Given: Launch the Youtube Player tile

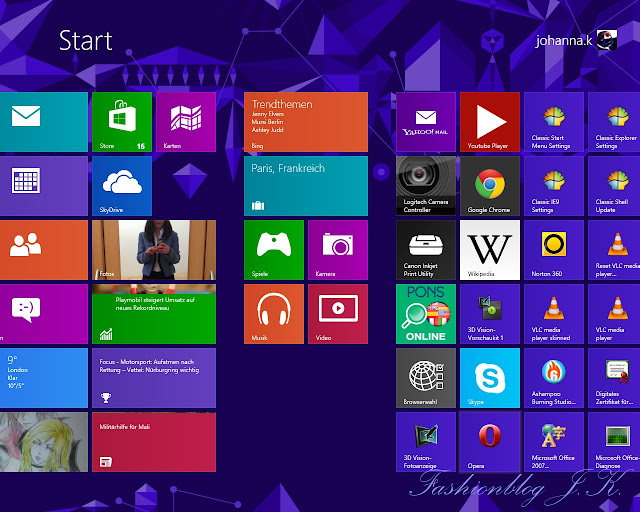Looking at the screenshot, I should [x=490, y=122].
